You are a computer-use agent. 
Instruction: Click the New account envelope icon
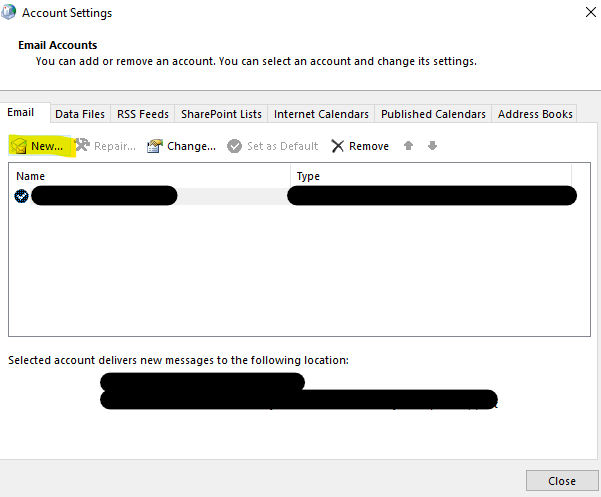pyautogui.click(x=19, y=146)
